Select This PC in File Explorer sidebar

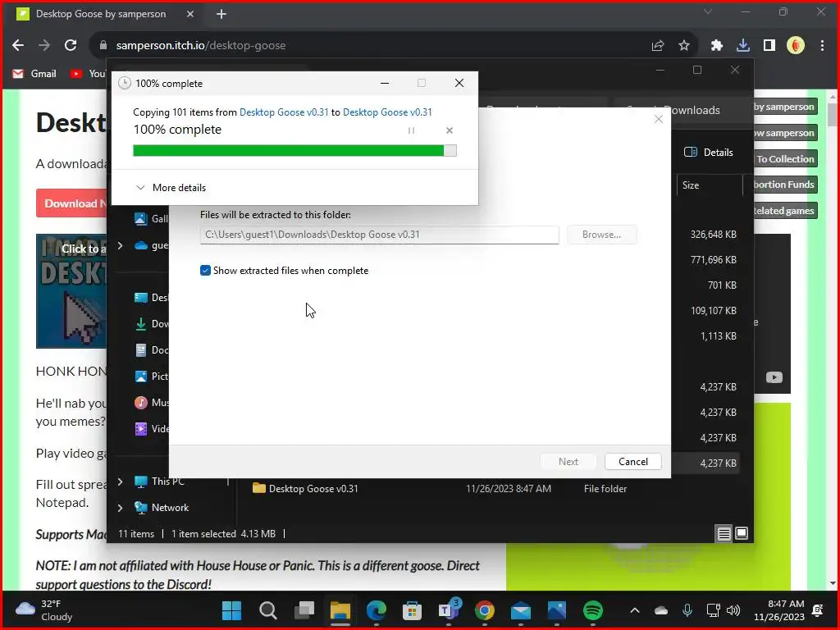[x=159, y=481]
